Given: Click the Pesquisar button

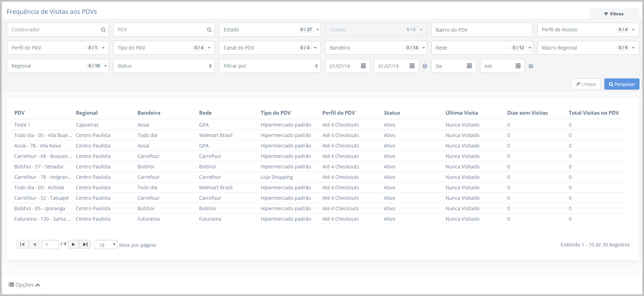Looking at the screenshot, I should (621, 84).
